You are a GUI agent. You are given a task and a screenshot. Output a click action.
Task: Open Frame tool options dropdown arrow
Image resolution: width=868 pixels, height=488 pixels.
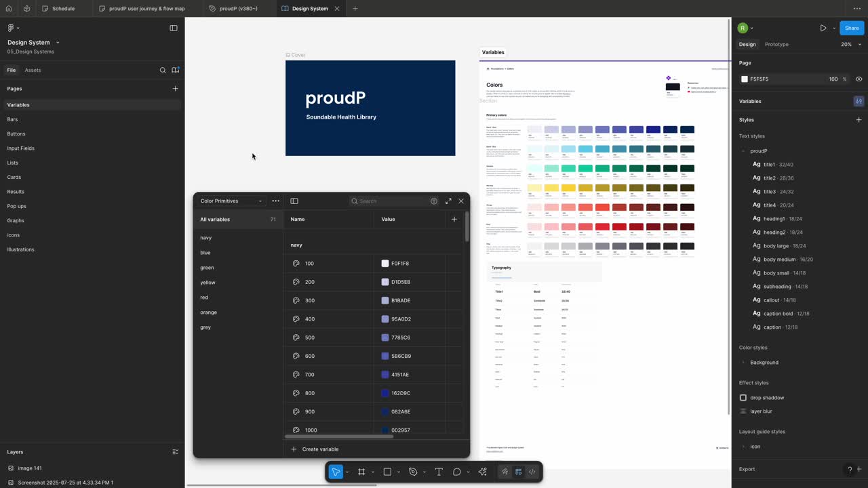[372, 472]
